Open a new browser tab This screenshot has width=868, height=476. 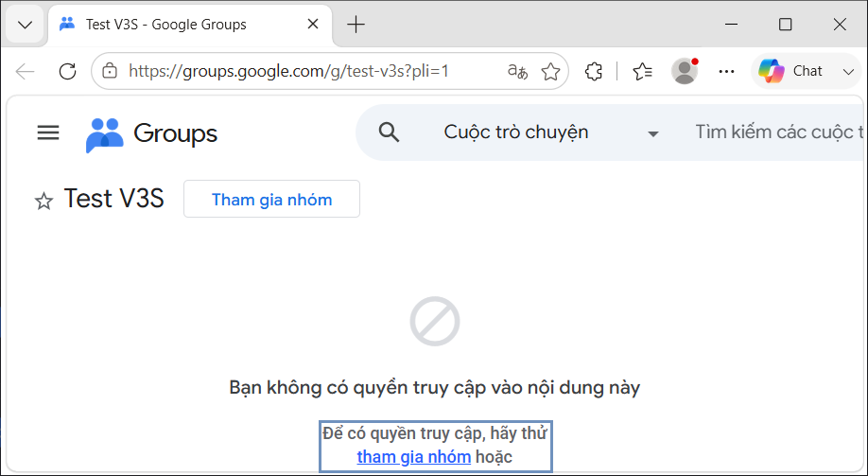point(356,25)
